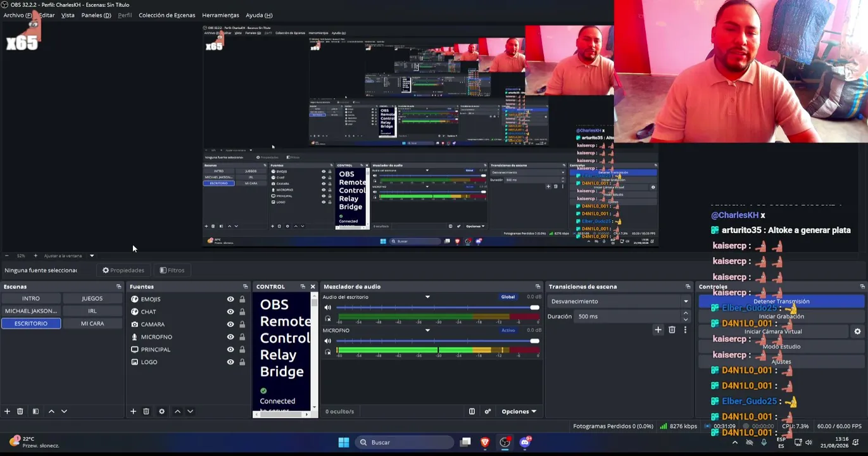The image size is (868, 456).
Task: Hide the PRINCIPAL source
Action: click(x=230, y=350)
